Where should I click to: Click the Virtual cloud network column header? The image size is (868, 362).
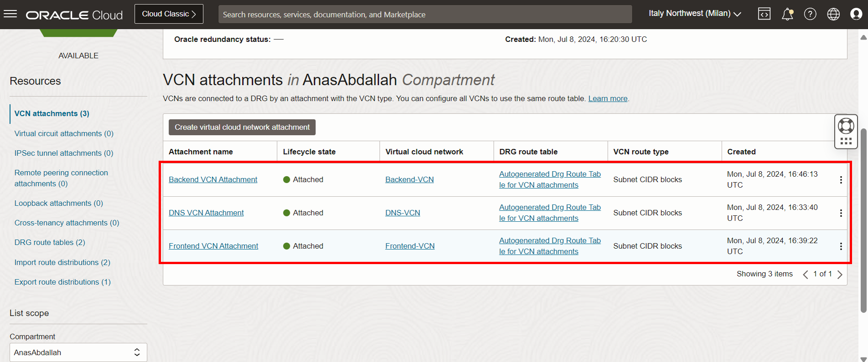point(424,152)
